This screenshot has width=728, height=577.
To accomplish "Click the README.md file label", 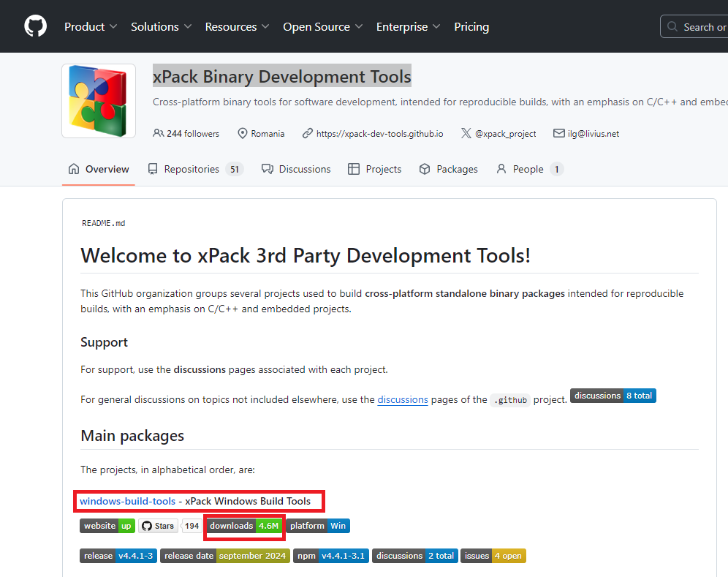I will pos(104,224).
